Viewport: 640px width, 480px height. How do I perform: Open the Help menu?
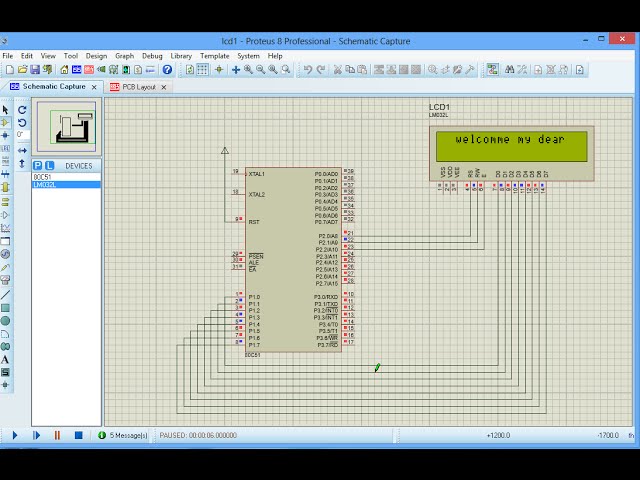275,56
